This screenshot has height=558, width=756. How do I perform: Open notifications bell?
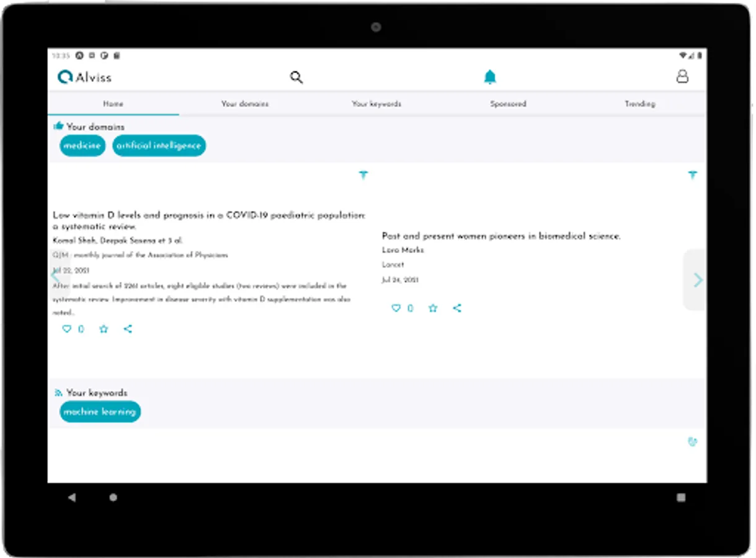[x=490, y=77]
